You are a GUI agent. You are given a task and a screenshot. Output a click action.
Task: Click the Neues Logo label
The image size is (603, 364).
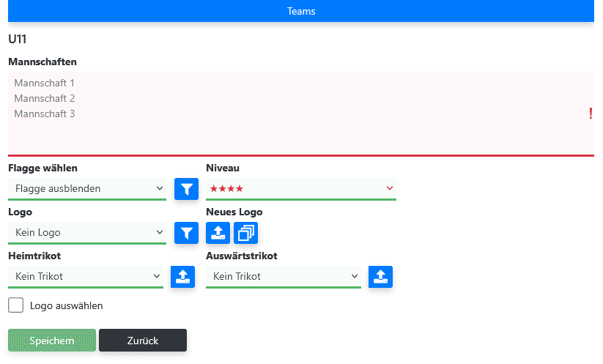[x=234, y=212]
